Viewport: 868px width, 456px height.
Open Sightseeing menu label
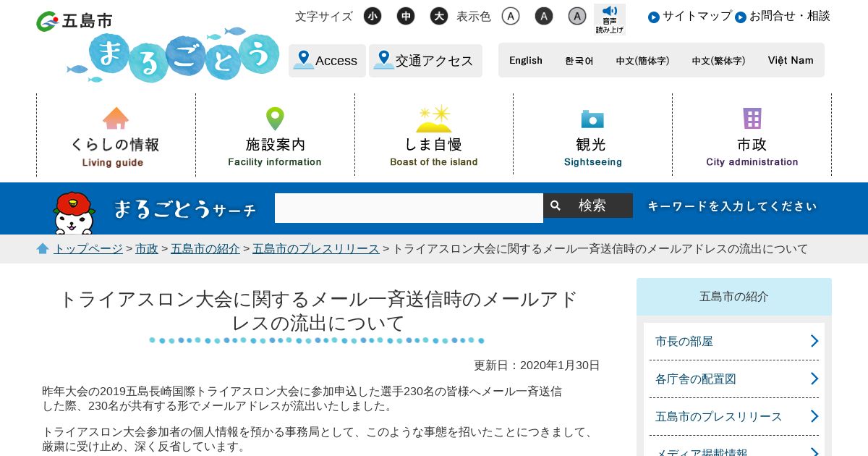pyautogui.click(x=593, y=162)
